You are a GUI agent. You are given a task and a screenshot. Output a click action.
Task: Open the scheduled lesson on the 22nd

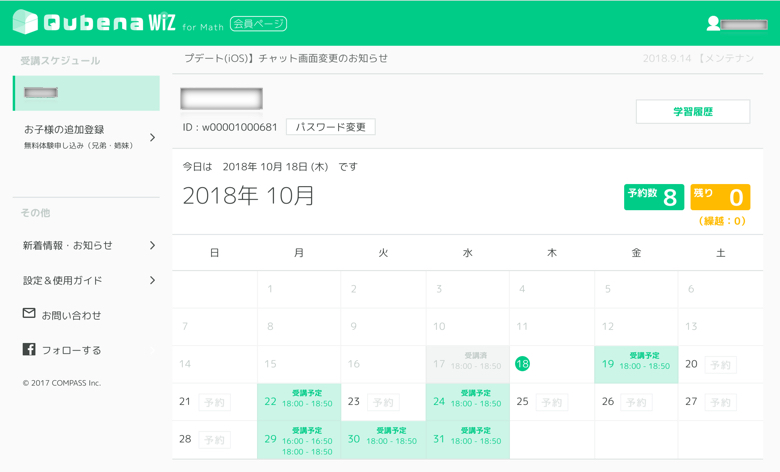(299, 402)
